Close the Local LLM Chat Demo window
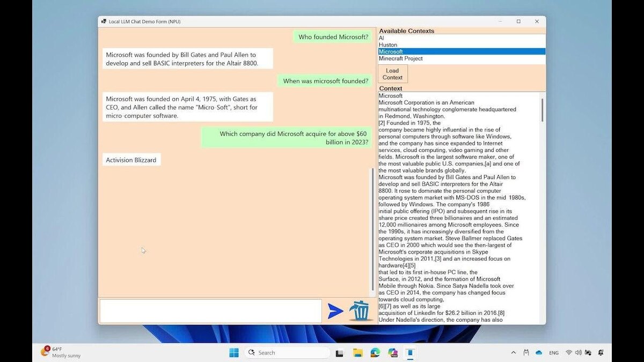The height and width of the screenshot is (362, 644). pos(537,21)
